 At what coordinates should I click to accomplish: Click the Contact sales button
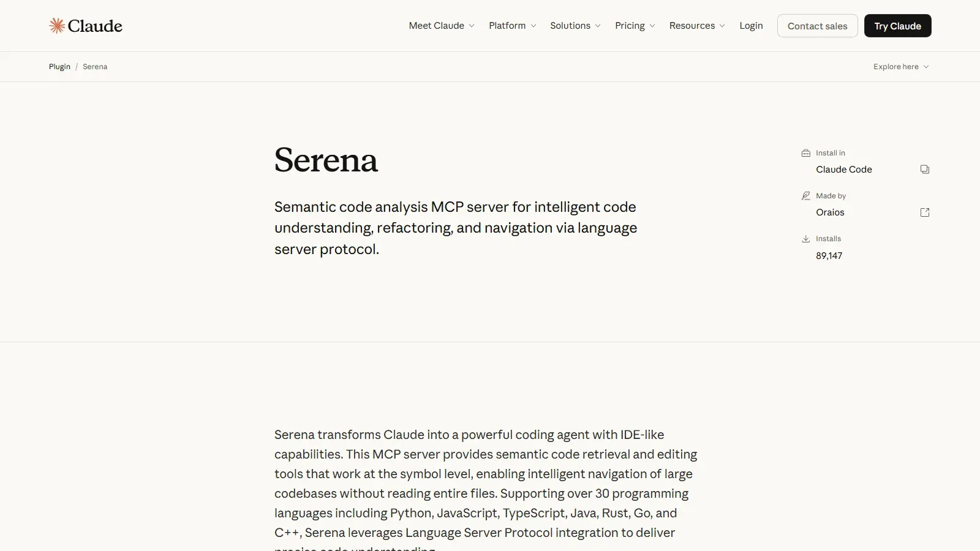coord(818,26)
